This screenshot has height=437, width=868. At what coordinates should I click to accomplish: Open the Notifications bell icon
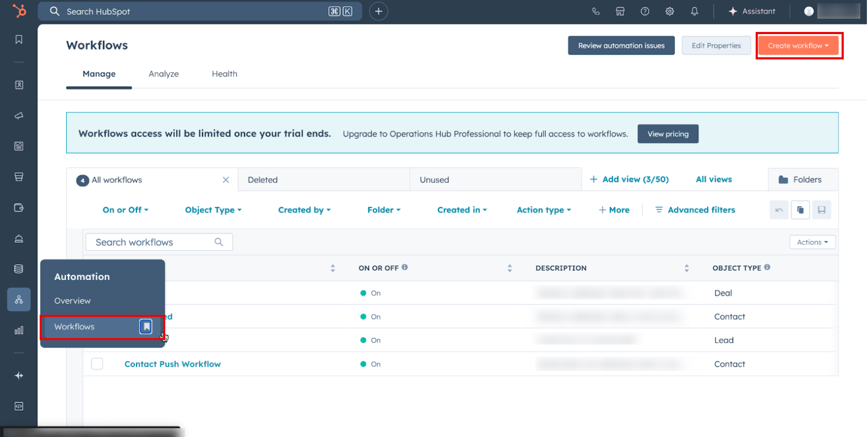695,11
